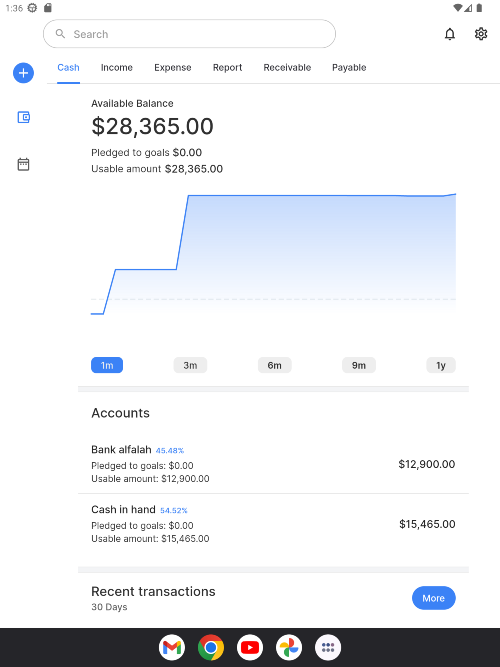The width and height of the screenshot is (500, 667).
Task: Switch chart range to 3m
Action: point(190,365)
